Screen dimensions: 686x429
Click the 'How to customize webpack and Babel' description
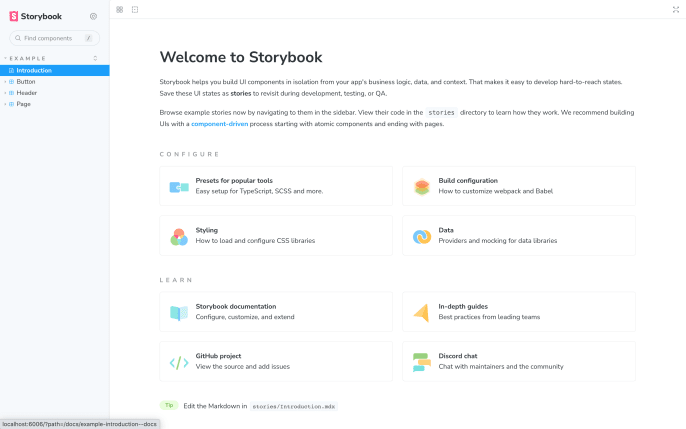[x=496, y=191]
